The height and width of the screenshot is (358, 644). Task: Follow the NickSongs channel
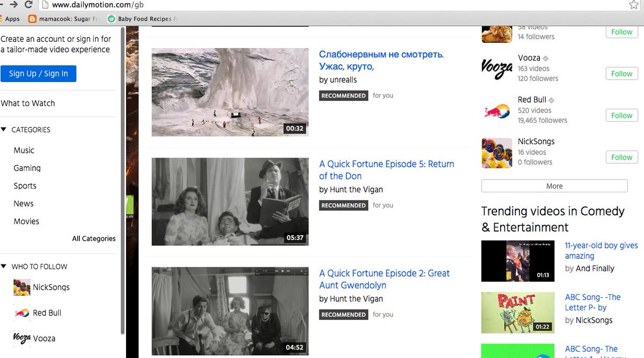(621, 157)
